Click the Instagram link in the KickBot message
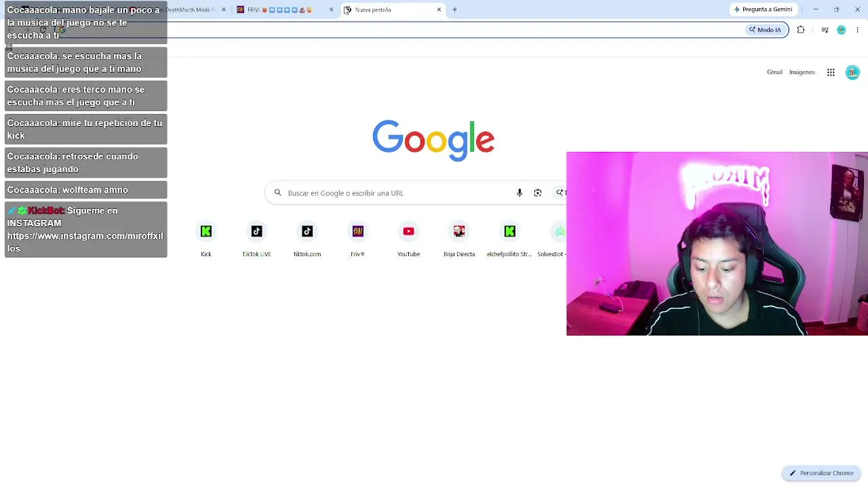The width and height of the screenshot is (868, 488). (x=85, y=242)
